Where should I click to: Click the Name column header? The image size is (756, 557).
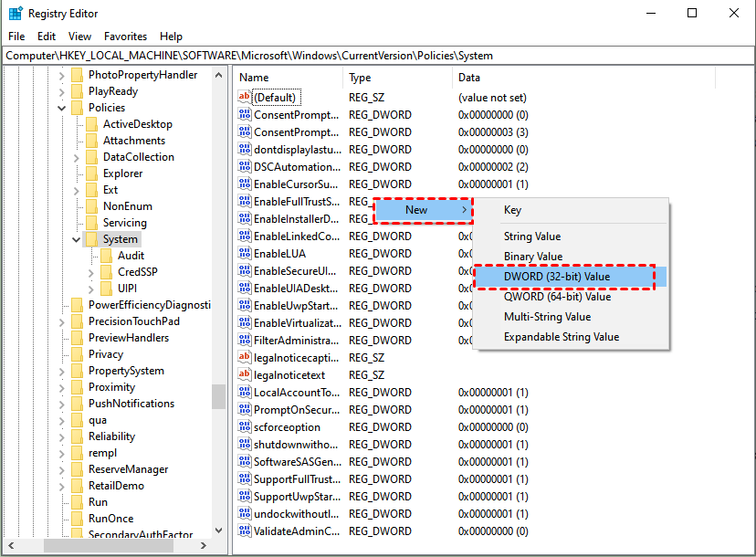point(254,78)
